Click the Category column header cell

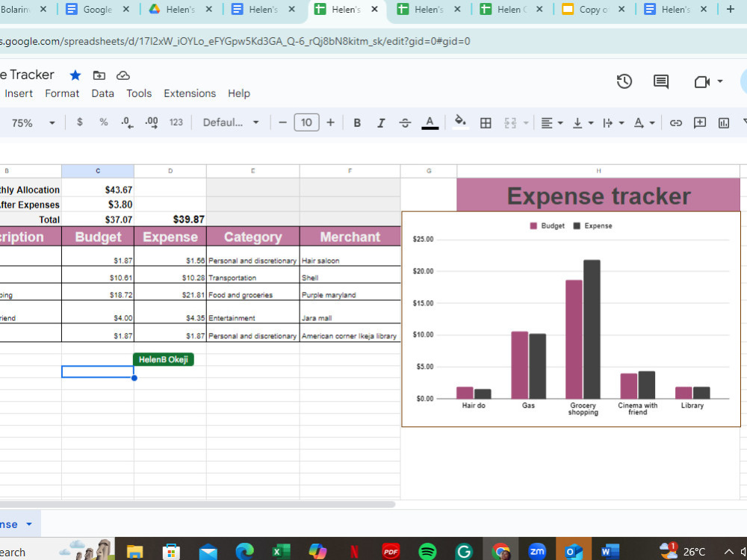click(x=252, y=237)
